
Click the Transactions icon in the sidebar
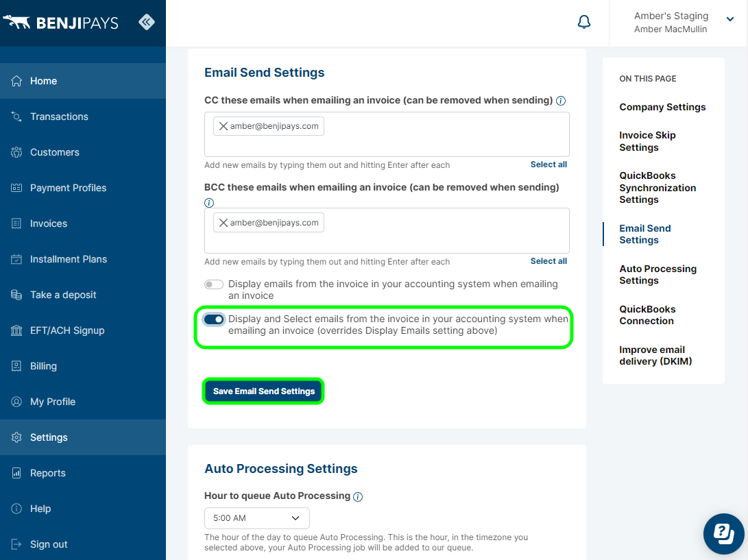tap(16, 117)
